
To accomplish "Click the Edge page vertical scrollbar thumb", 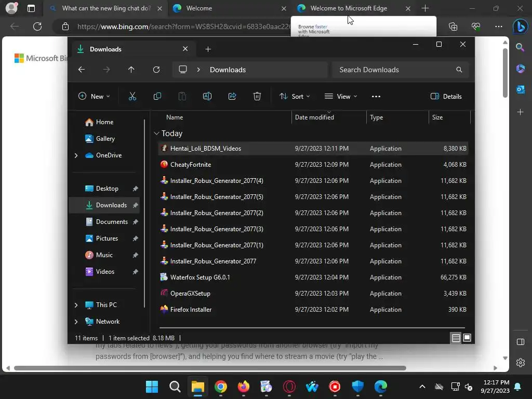I will (505, 73).
